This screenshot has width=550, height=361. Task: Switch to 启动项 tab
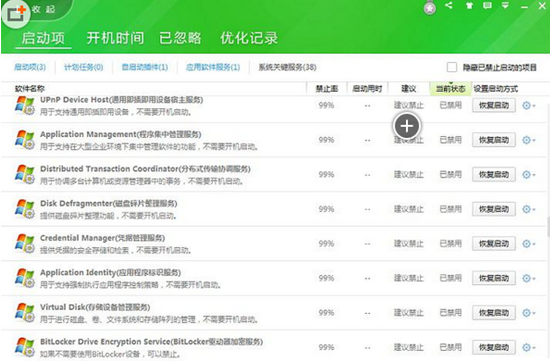tap(43, 38)
